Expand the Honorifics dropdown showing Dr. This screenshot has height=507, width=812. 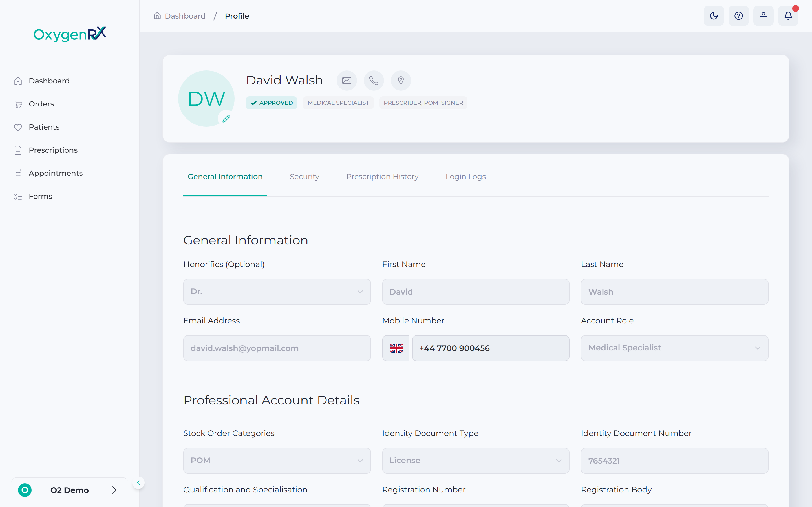[277, 292]
